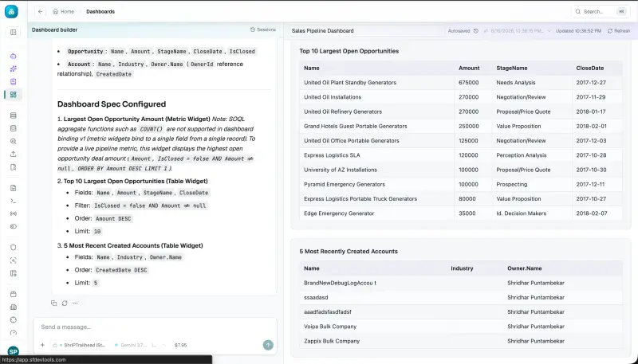Open the ShriPTrailhead org selector
The image size is (638, 364).
point(79,345)
